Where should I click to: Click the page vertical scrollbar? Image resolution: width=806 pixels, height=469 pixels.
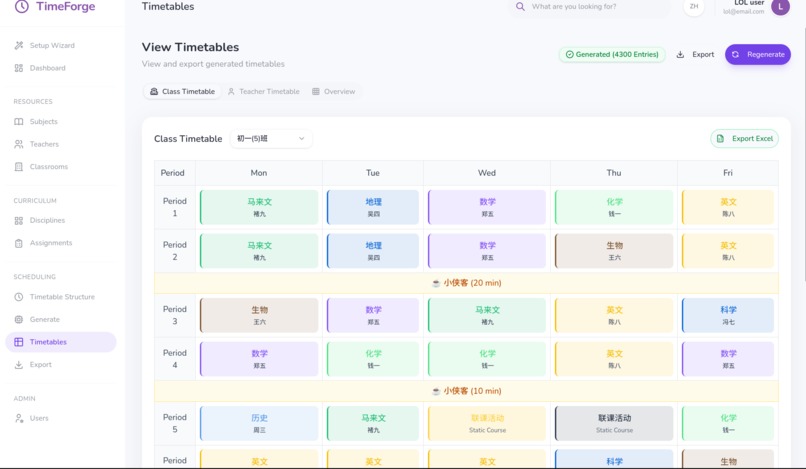(803, 154)
